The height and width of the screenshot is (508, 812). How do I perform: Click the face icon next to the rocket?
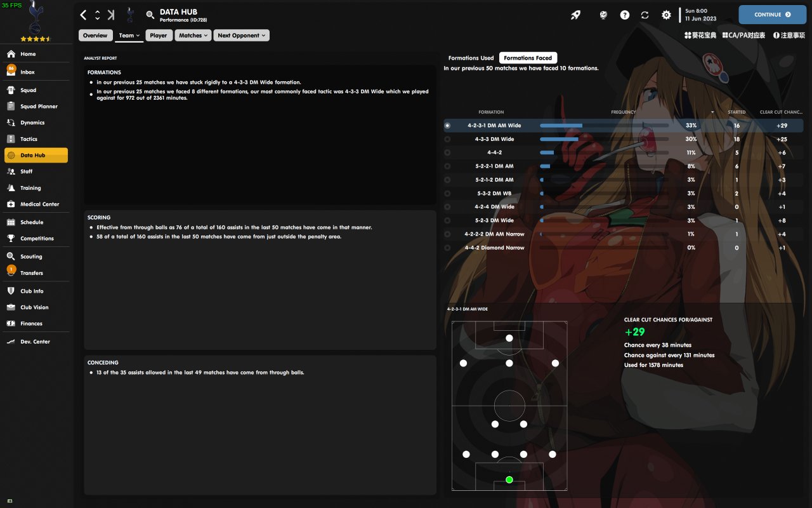click(x=603, y=15)
